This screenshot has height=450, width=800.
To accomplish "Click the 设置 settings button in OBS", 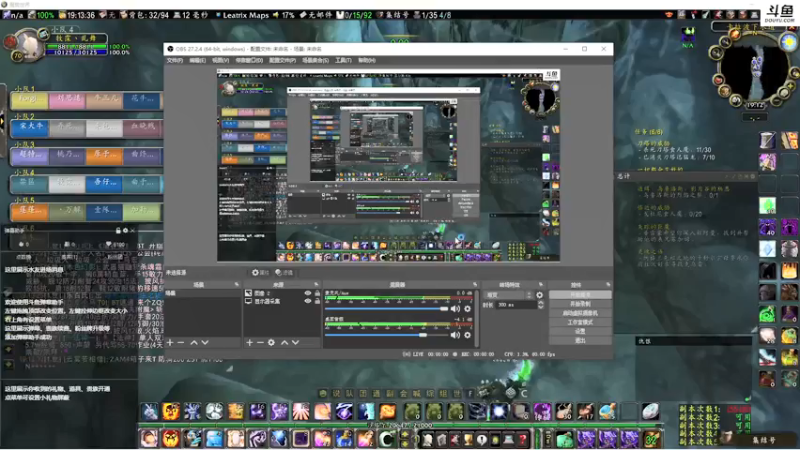I will point(580,332).
